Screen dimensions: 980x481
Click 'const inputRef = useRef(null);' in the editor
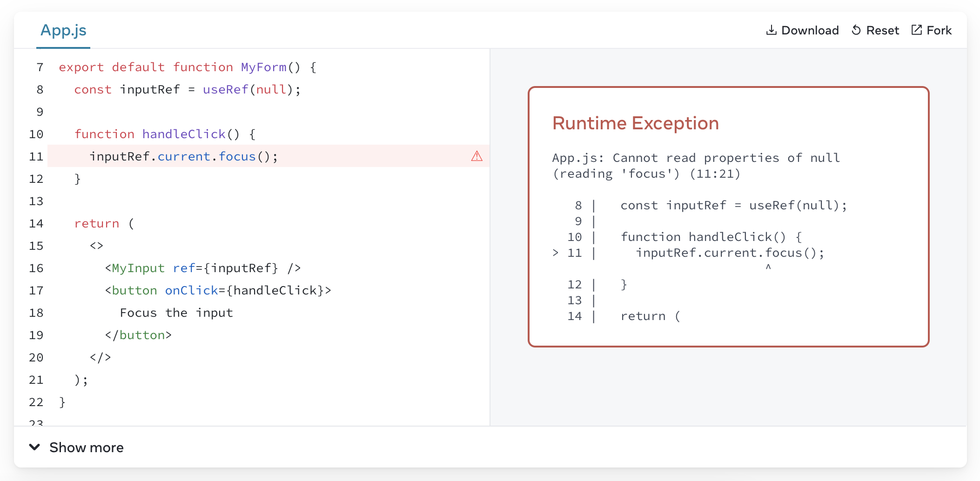(x=188, y=89)
